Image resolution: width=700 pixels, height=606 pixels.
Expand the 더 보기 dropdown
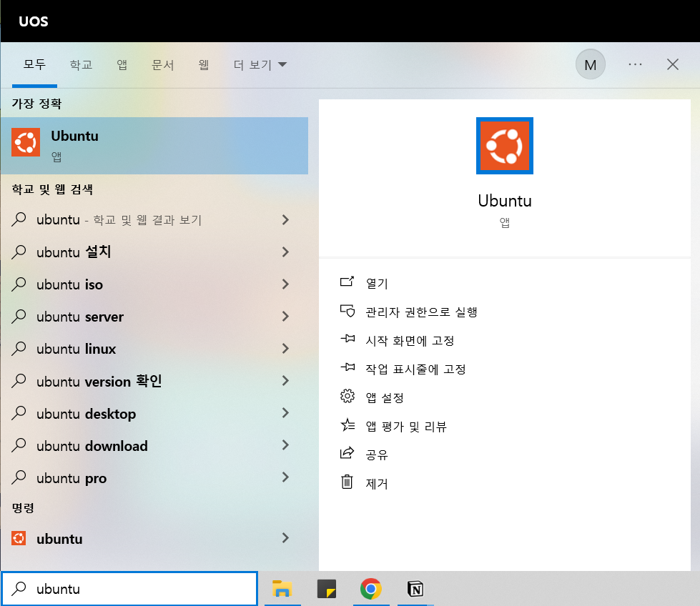point(260,65)
